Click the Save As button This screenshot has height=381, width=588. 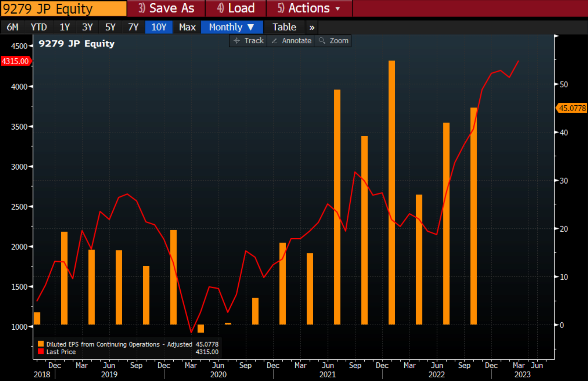(x=166, y=8)
